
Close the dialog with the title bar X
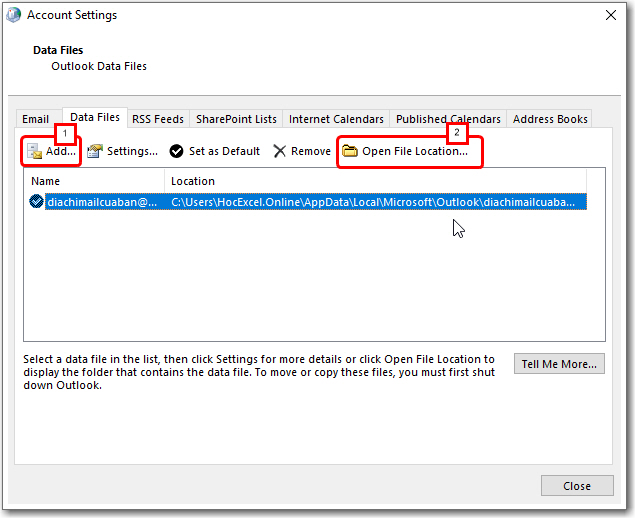point(611,15)
